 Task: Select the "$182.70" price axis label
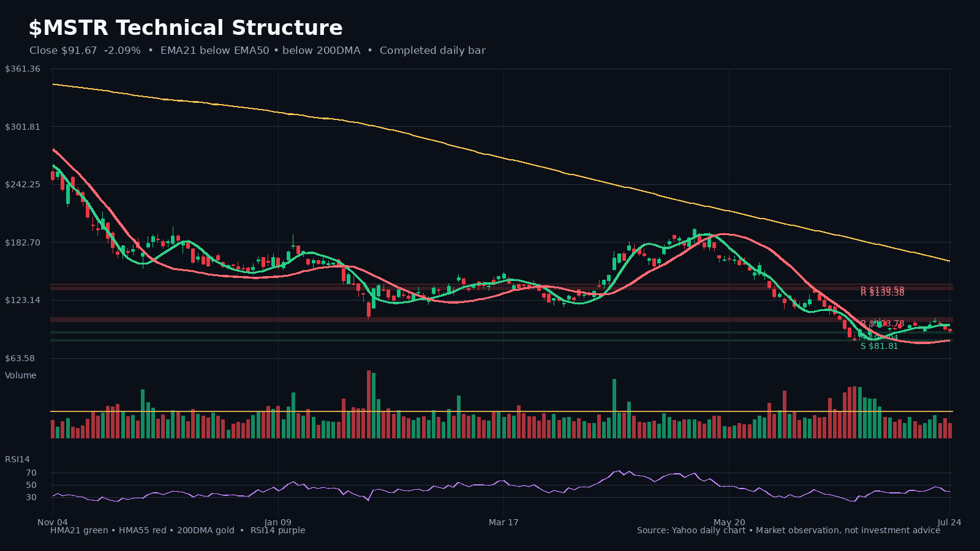click(23, 242)
